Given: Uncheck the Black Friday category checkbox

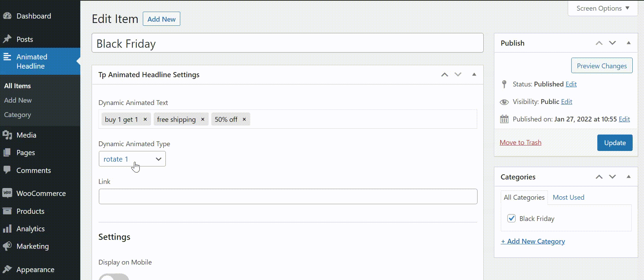Looking at the screenshot, I should coord(511,219).
